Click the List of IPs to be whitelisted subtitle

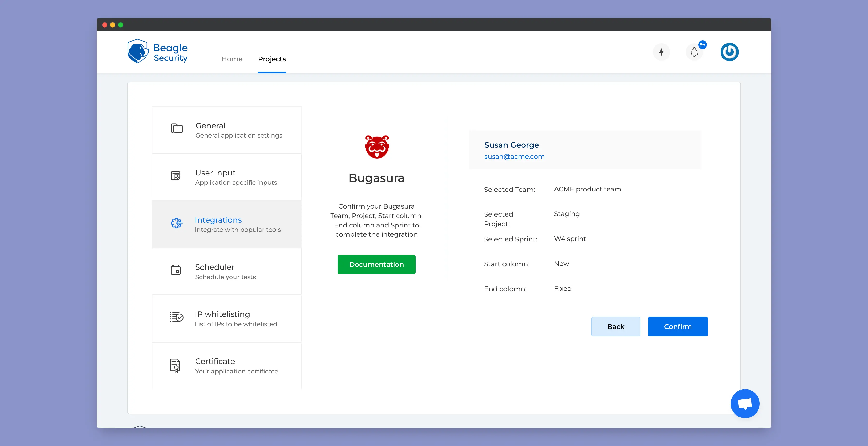click(x=236, y=324)
